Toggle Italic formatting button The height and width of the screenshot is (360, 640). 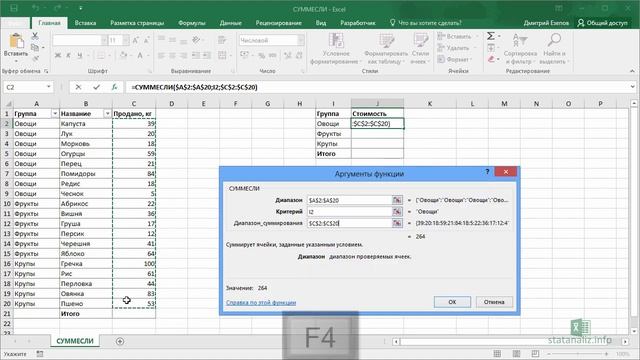pos(69,56)
